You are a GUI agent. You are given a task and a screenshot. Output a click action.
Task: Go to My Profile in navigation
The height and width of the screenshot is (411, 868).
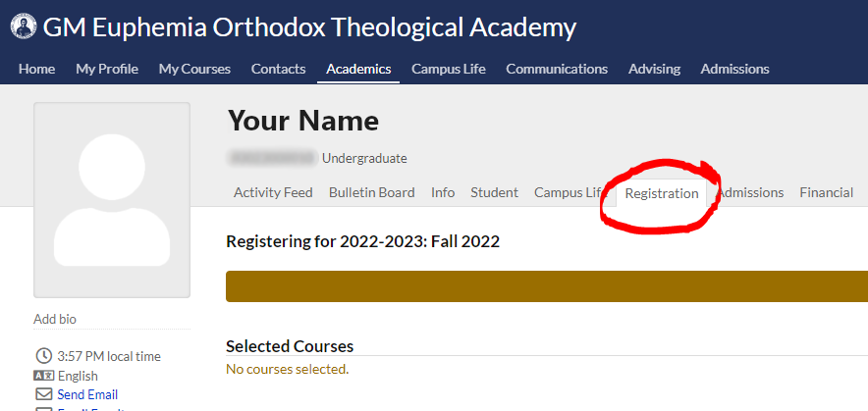[x=107, y=69]
